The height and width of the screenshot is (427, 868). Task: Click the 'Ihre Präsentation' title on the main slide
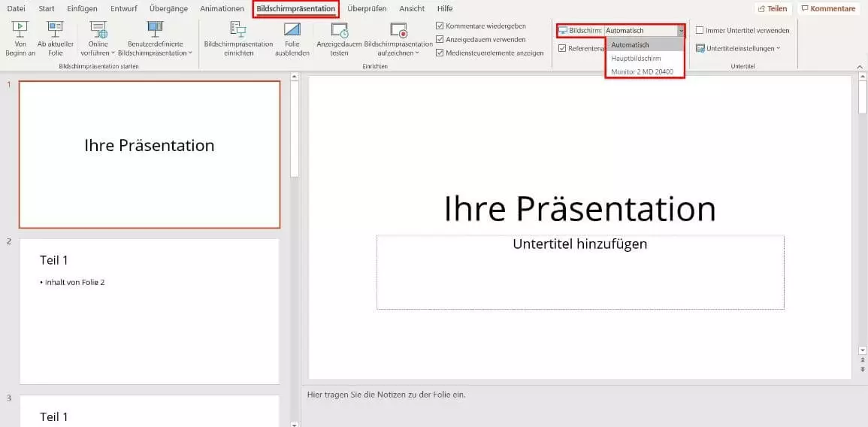point(579,209)
